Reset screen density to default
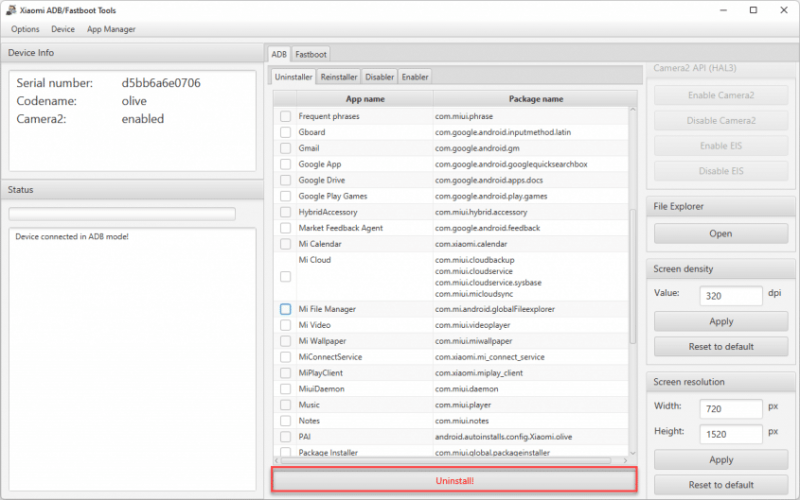This screenshot has width=800, height=500. (720, 346)
